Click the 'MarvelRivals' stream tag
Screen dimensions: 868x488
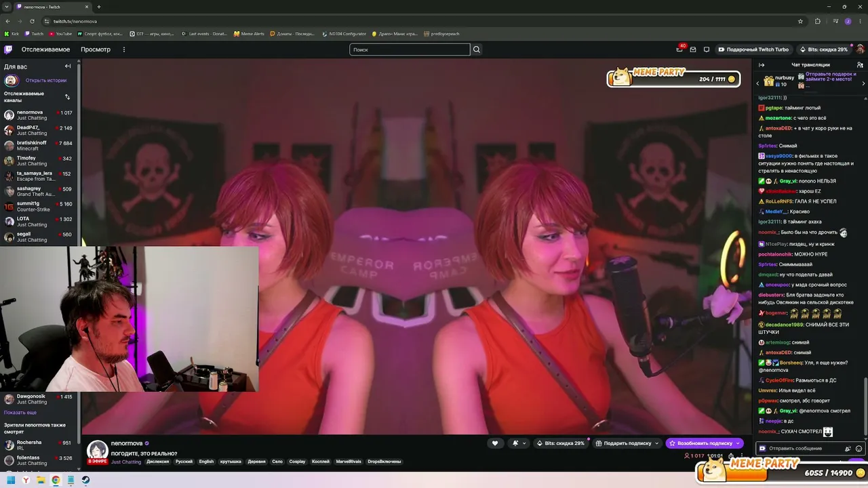(349, 462)
